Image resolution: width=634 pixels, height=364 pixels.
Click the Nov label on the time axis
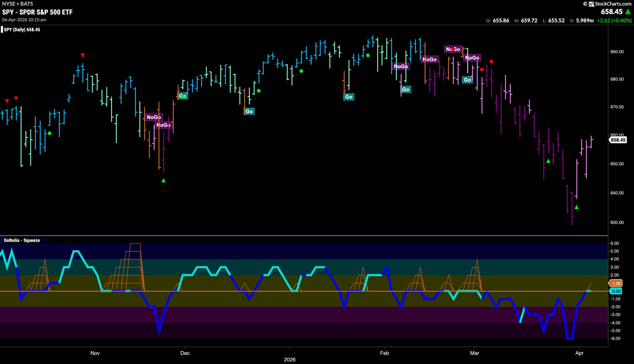(95, 353)
